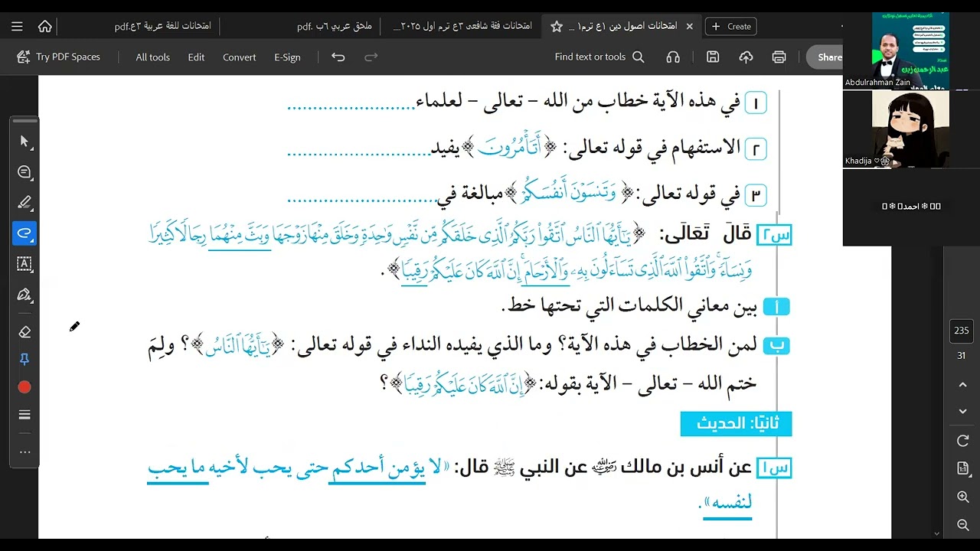Viewport: 980px width, 551px height.
Task: Select the freehand Draw tool
Action: [x=24, y=233]
